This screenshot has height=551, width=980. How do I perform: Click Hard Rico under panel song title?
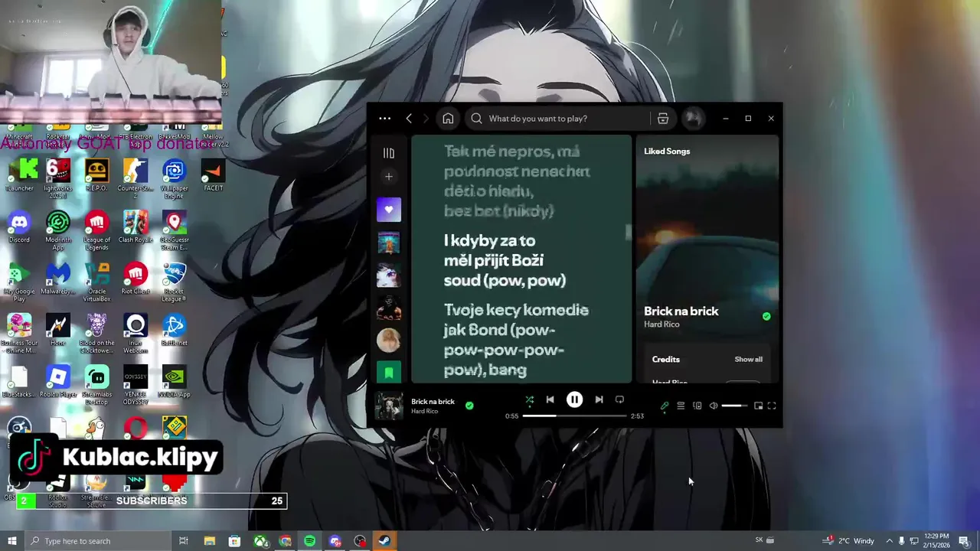point(661,324)
